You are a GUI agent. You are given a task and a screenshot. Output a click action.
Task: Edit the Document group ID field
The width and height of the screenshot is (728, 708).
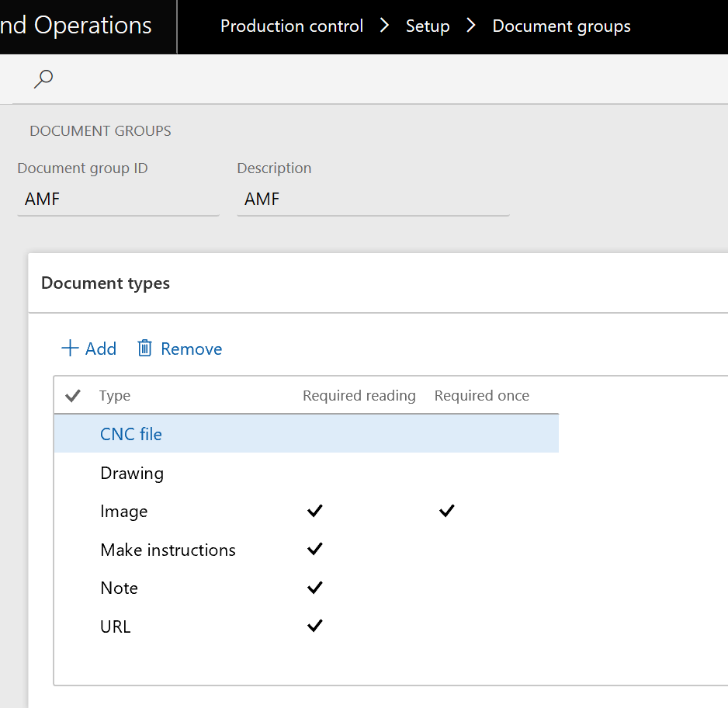(116, 199)
